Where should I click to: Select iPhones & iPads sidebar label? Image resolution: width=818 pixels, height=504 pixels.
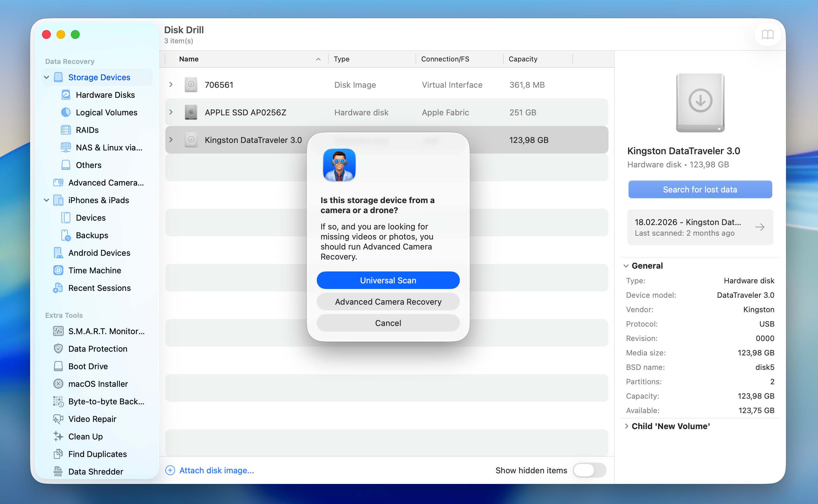click(99, 200)
